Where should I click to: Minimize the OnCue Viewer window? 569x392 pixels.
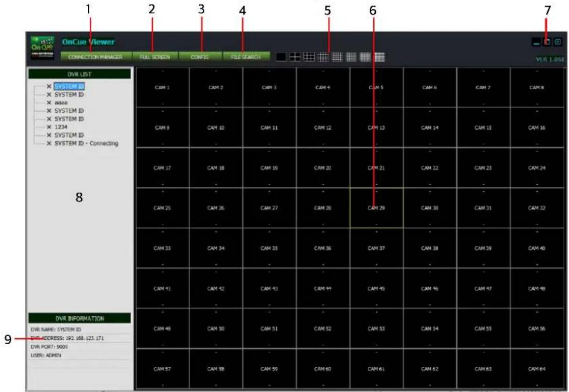click(x=536, y=42)
